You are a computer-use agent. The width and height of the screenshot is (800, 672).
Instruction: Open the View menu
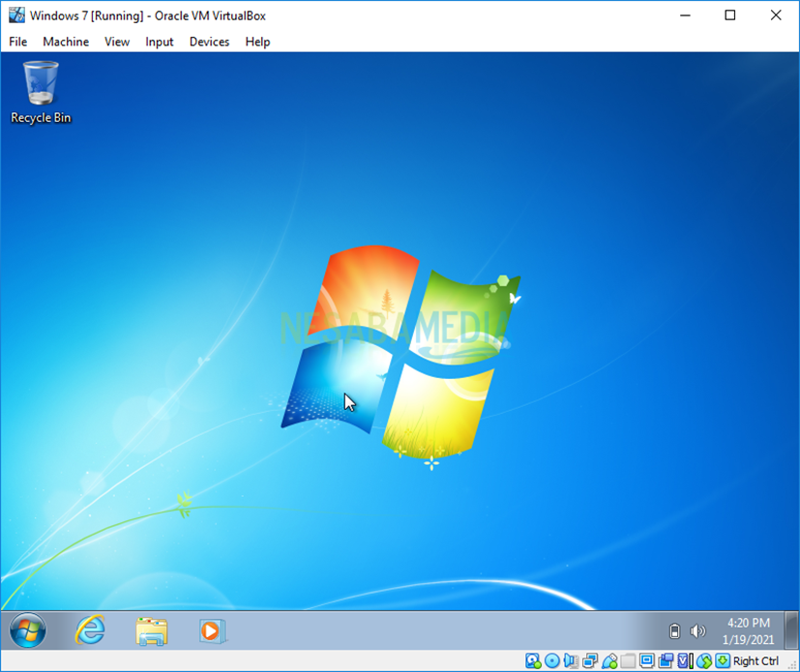click(x=117, y=42)
